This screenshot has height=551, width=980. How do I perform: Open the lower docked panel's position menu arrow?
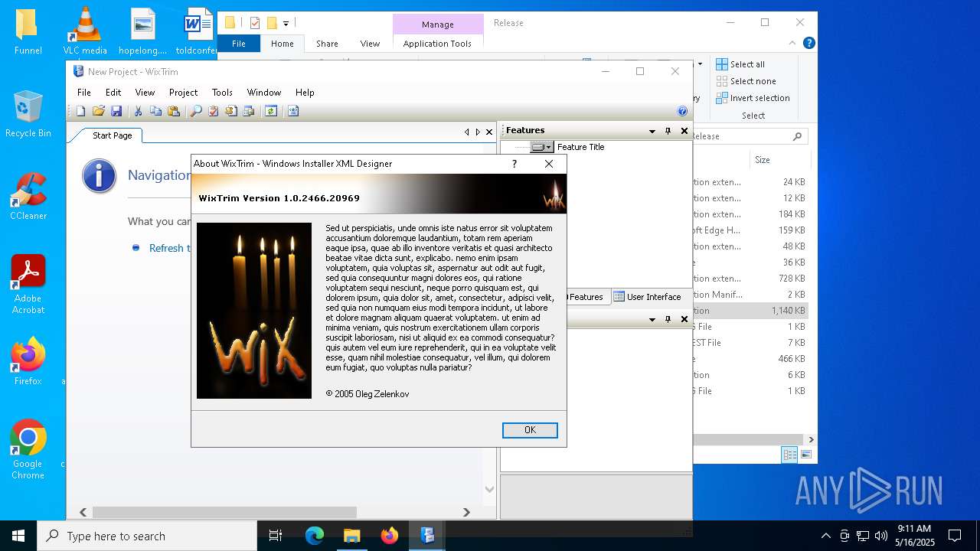652,319
